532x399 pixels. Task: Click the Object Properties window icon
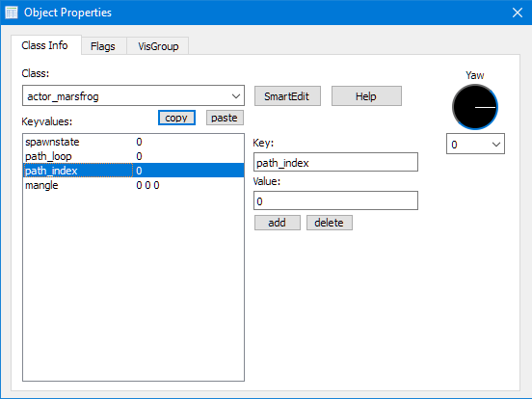pos(12,13)
